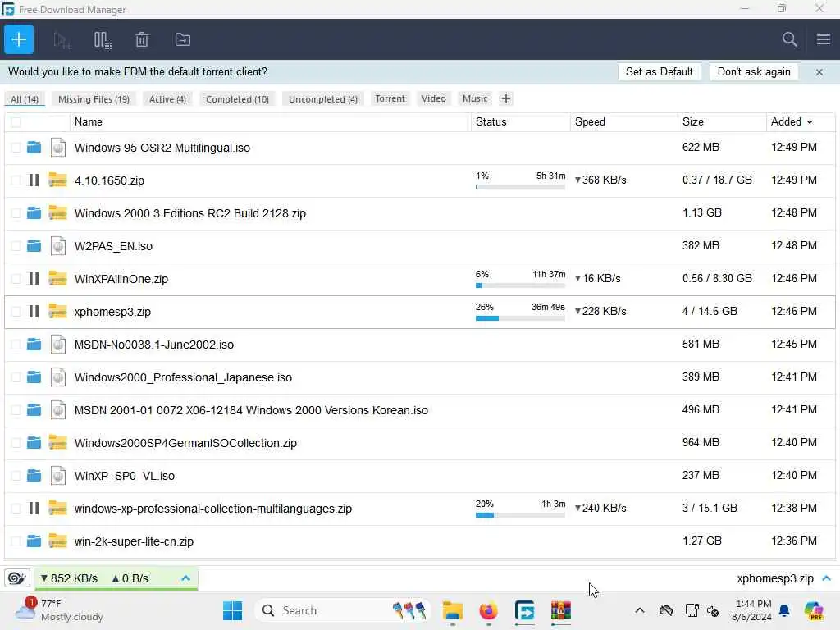Open the weather widget 77°F

[59, 610]
